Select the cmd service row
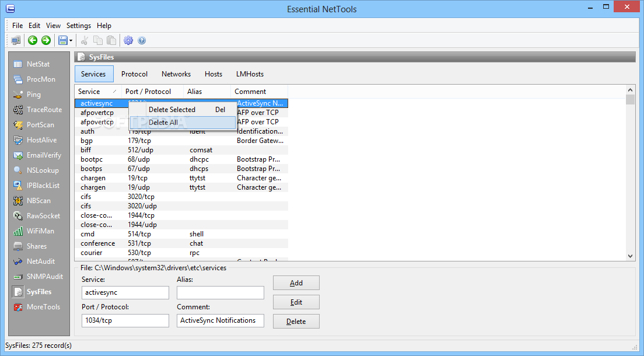 [x=181, y=235]
